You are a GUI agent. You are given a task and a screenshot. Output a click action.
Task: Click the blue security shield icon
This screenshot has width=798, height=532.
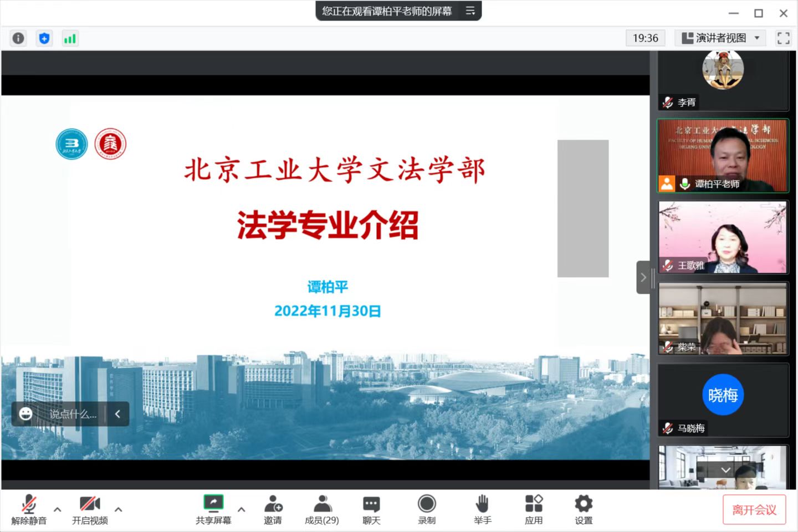pyautogui.click(x=44, y=38)
